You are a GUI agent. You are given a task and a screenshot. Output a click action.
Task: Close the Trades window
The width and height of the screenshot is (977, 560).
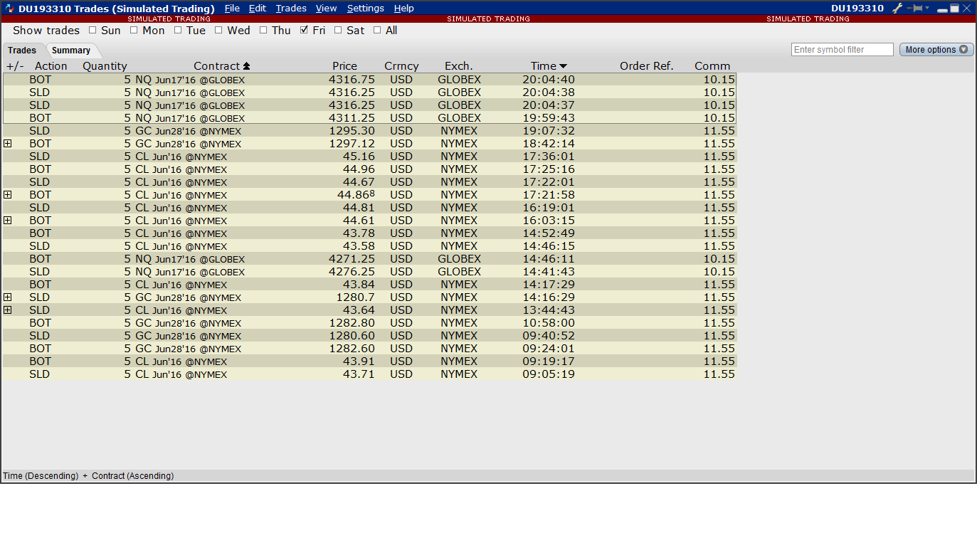pyautogui.click(x=966, y=9)
